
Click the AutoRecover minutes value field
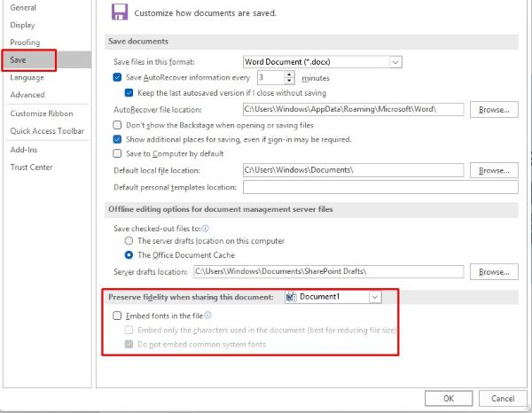[x=270, y=78]
